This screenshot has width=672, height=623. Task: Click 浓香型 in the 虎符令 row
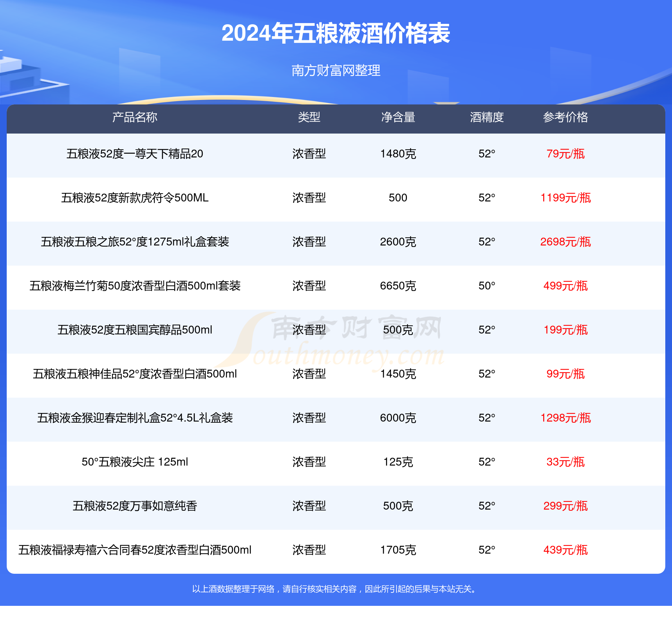[309, 198]
